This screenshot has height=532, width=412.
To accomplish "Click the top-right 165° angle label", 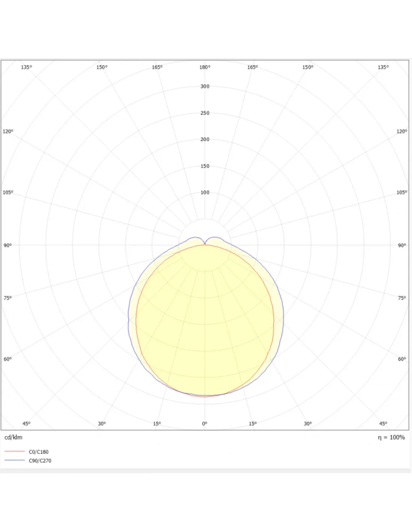I will 252,67.
